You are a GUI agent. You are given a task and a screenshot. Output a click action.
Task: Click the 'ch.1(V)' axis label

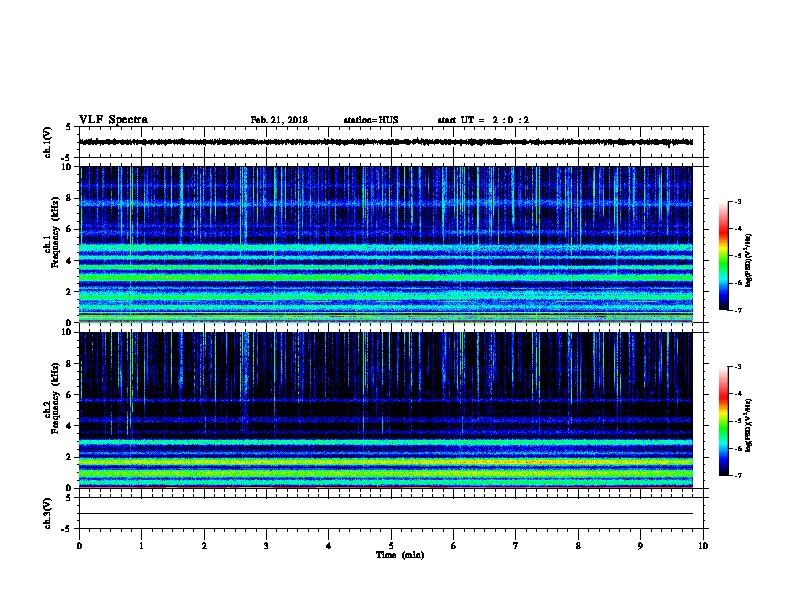pos(47,142)
